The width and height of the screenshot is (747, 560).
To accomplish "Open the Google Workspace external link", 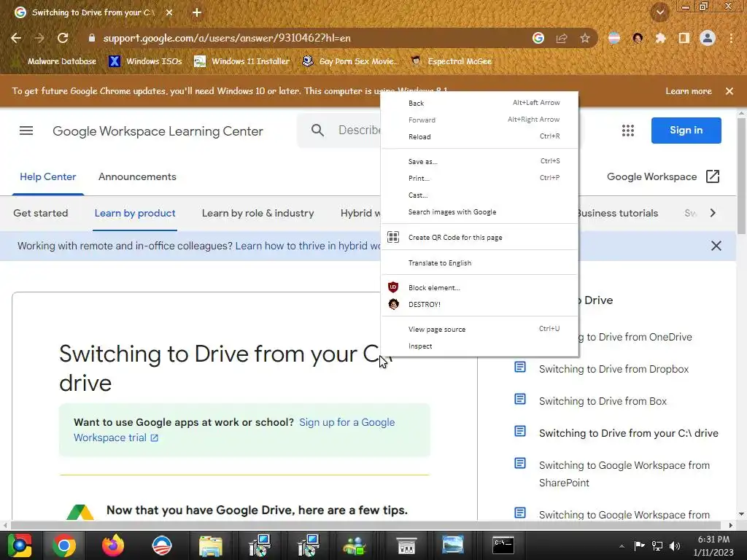I will point(662,176).
